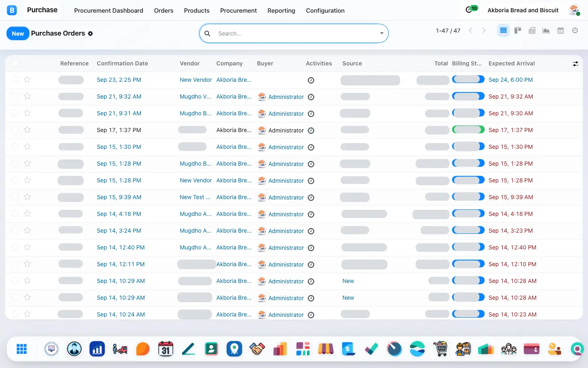This screenshot has height=368, width=588.
Task: Click the activity clock for Sep 14, 4:18 PM row
Action: (311, 214)
